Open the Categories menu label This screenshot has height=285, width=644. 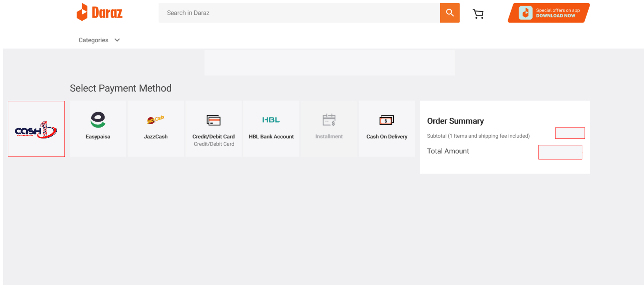(94, 40)
